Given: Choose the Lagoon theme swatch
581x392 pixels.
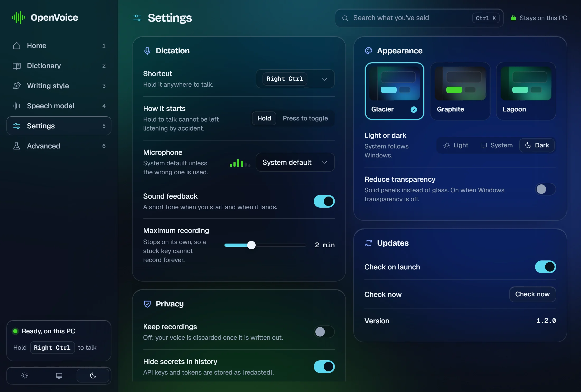Looking at the screenshot, I should pos(526,91).
